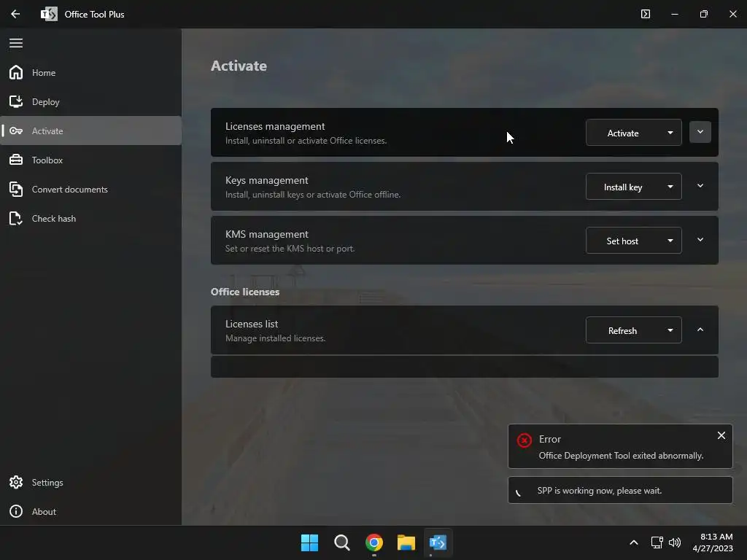Open the Windows Start menu
Image resolution: width=747 pixels, height=560 pixels.
click(309, 542)
